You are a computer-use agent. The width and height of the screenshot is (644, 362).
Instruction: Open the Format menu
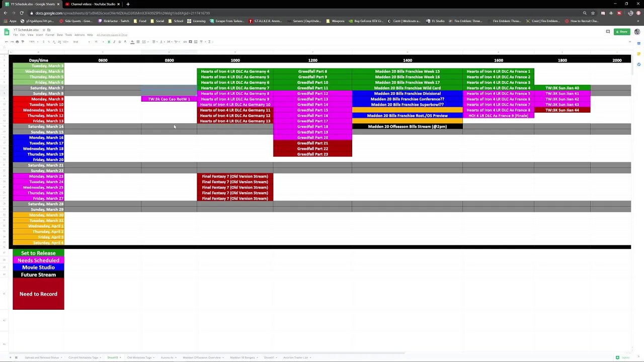click(x=50, y=35)
